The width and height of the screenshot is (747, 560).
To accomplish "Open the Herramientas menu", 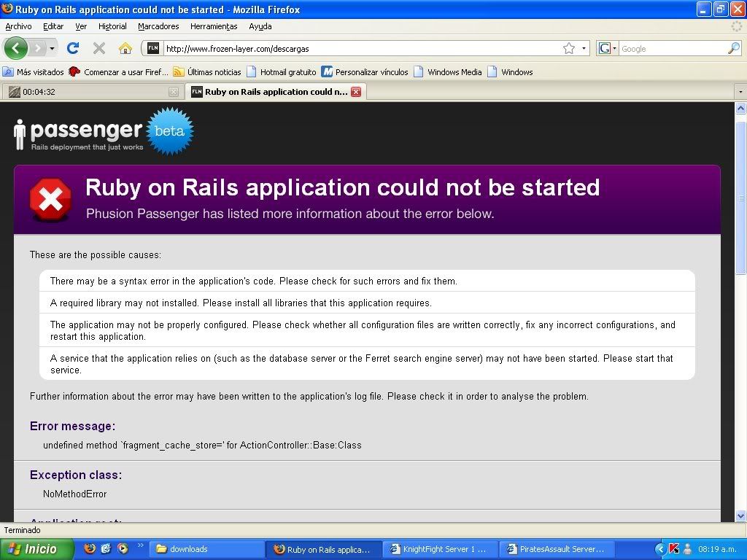I will [x=214, y=26].
